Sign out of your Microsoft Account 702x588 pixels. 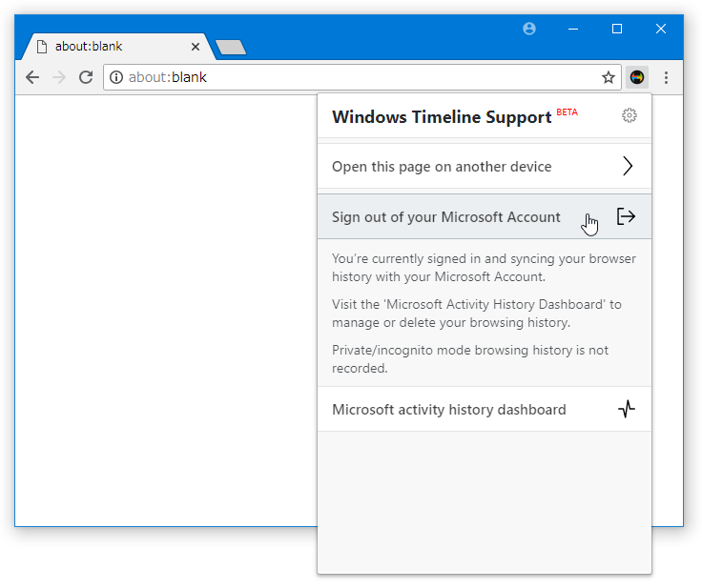pos(485,216)
